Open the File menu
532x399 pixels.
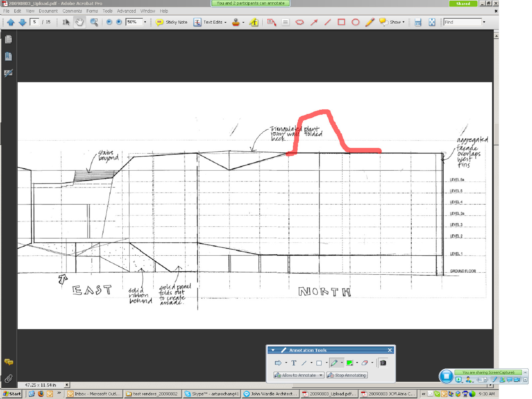[6, 11]
